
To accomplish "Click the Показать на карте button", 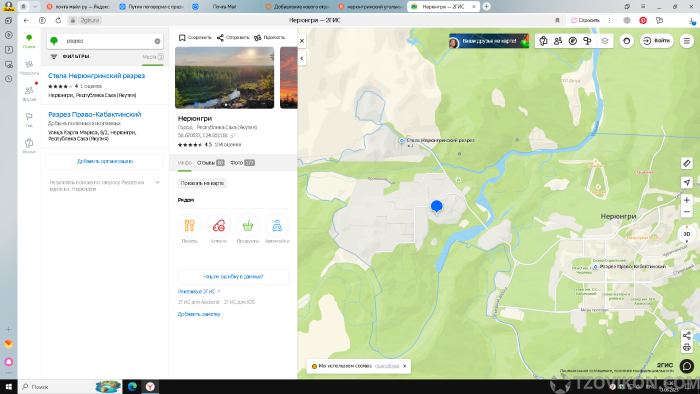I will (x=202, y=183).
